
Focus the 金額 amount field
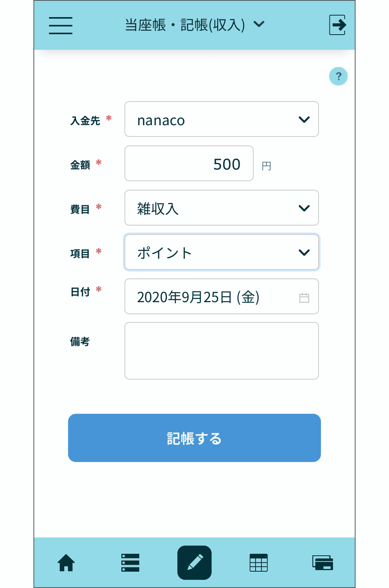(x=189, y=164)
